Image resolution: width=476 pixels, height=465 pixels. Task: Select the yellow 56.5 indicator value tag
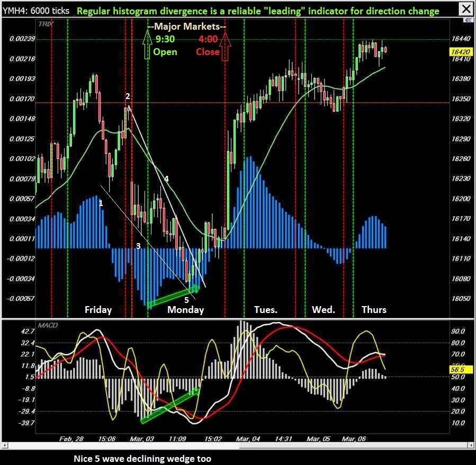461,370
